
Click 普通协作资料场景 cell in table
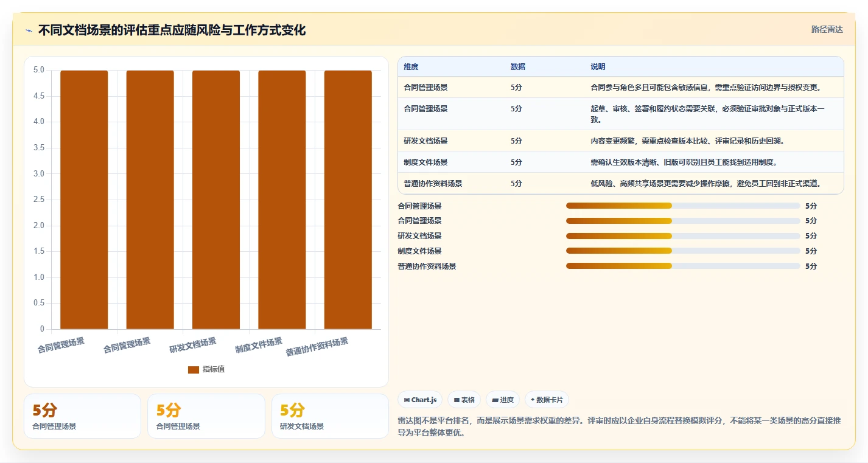[x=433, y=184]
